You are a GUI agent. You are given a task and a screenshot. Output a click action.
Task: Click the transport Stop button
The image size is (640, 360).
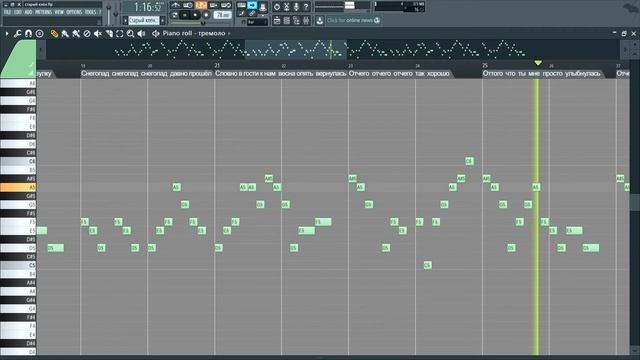click(196, 15)
